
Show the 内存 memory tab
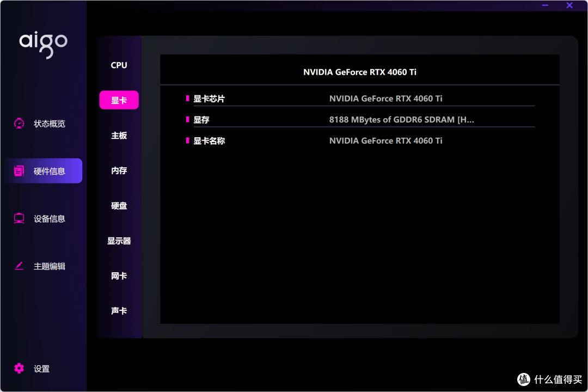(x=119, y=170)
